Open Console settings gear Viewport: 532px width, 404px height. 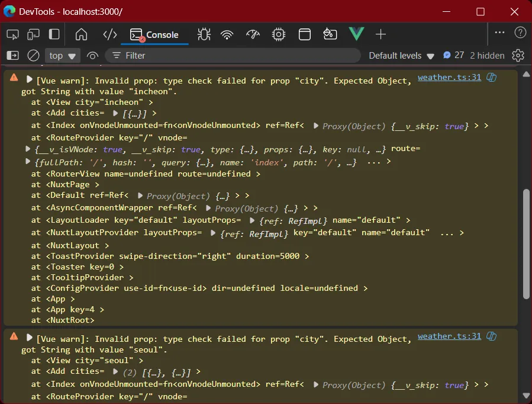[x=518, y=55]
